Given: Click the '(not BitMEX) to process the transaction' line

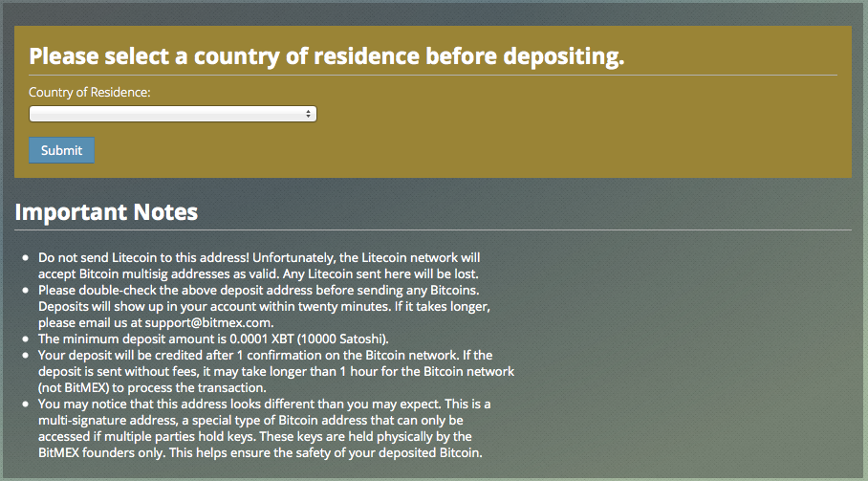Looking at the screenshot, I should 152,387.
